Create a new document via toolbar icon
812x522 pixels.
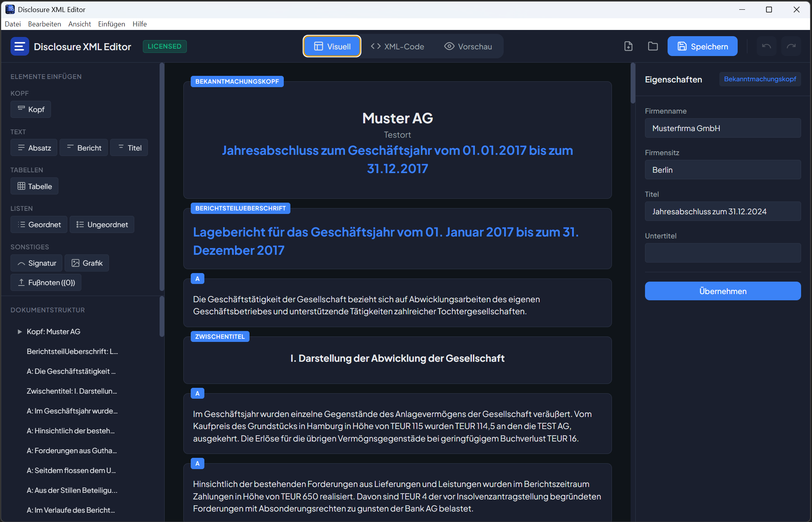(628, 46)
